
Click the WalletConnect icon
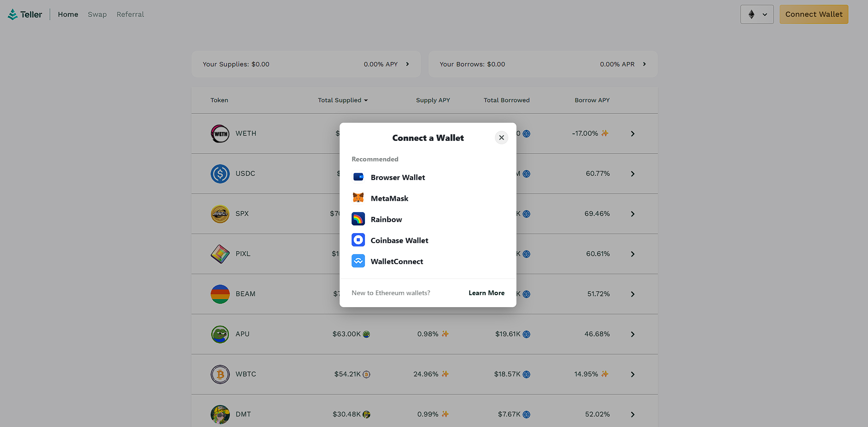358,261
